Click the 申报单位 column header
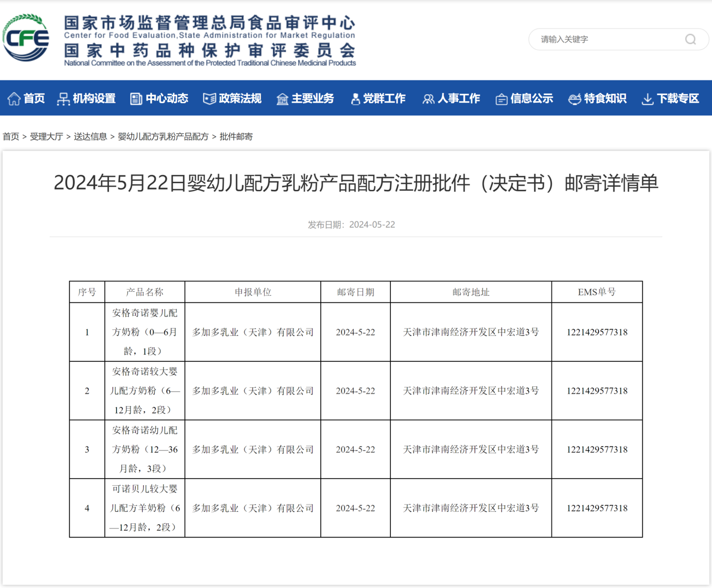This screenshot has width=712, height=588. pos(253,292)
